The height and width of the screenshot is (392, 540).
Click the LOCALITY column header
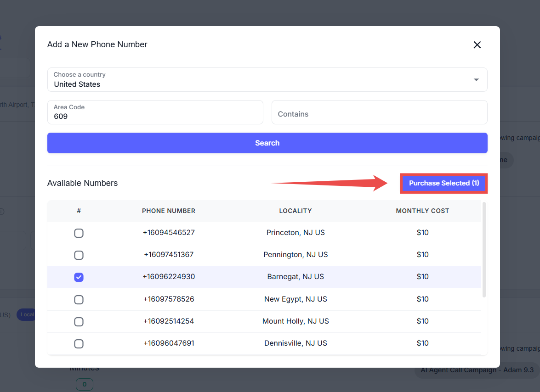[296, 211]
